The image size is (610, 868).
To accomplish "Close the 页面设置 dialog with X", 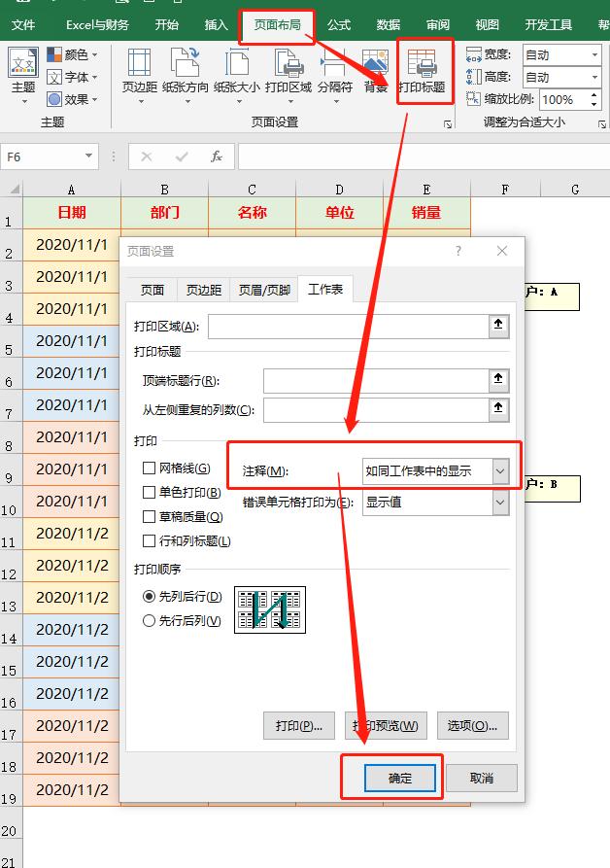I will (x=502, y=251).
